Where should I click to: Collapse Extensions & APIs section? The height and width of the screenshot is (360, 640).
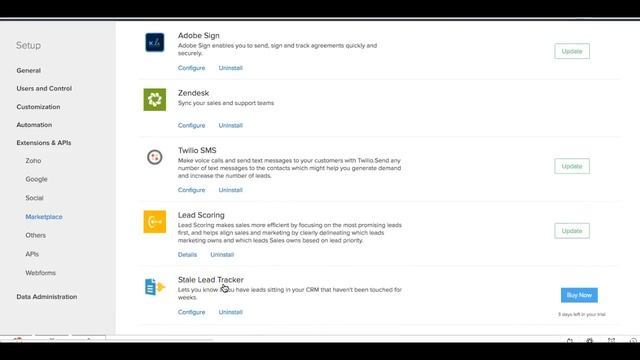[44, 143]
